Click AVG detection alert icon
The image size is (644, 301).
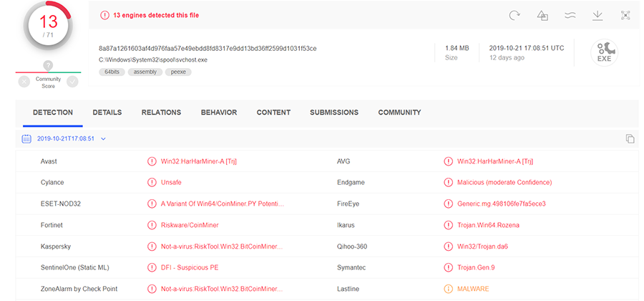pyautogui.click(x=448, y=161)
